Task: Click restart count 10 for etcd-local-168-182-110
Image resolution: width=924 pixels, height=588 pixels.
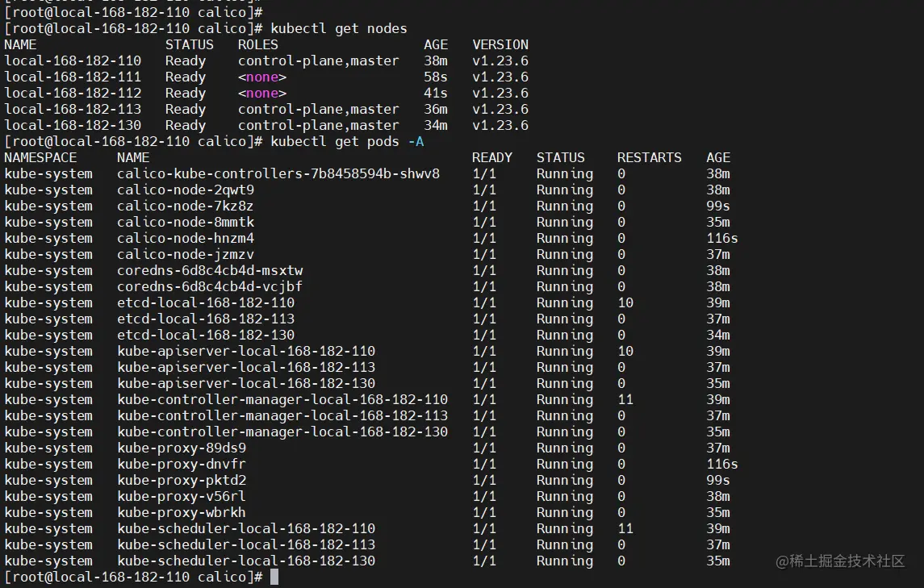Action: point(625,302)
